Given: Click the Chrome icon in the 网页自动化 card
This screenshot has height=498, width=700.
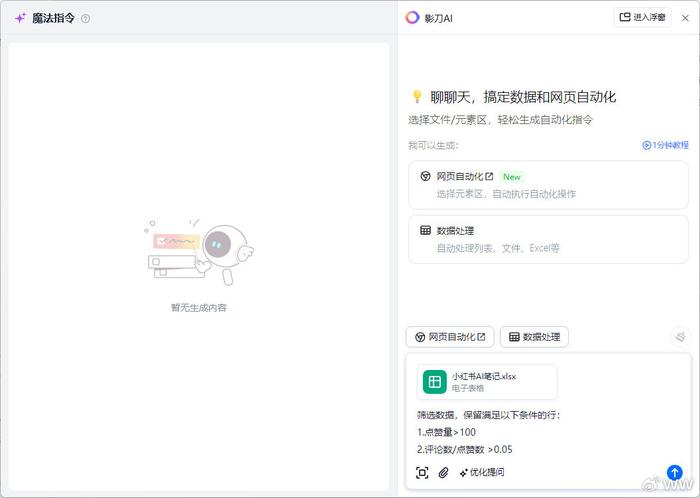Looking at the screenshot, I should [425, 176].
